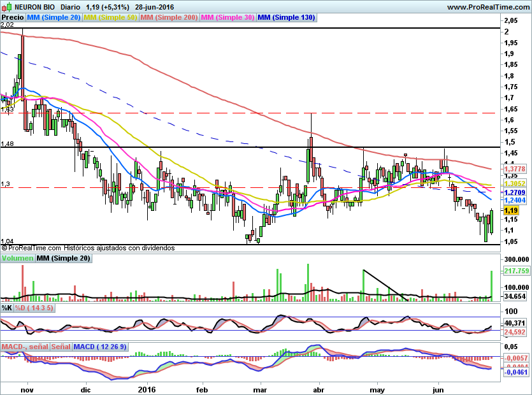Click the Precio panel label

coord(13,18)
